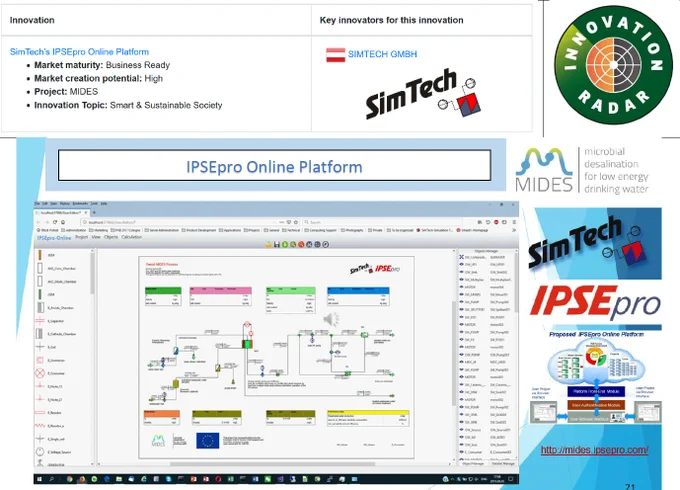
Task: Select the E_Consumer crossed-circle palette icon
Action: 40,373
